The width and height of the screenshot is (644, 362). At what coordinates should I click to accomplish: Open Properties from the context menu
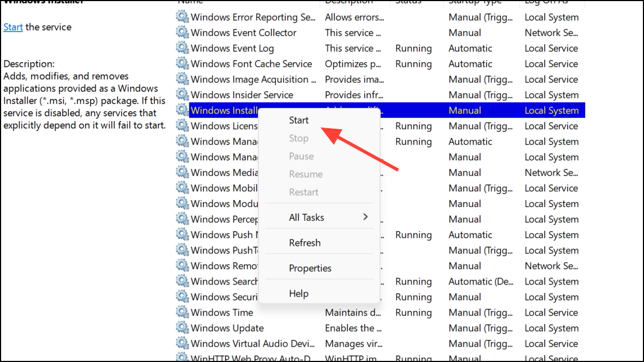310,268
